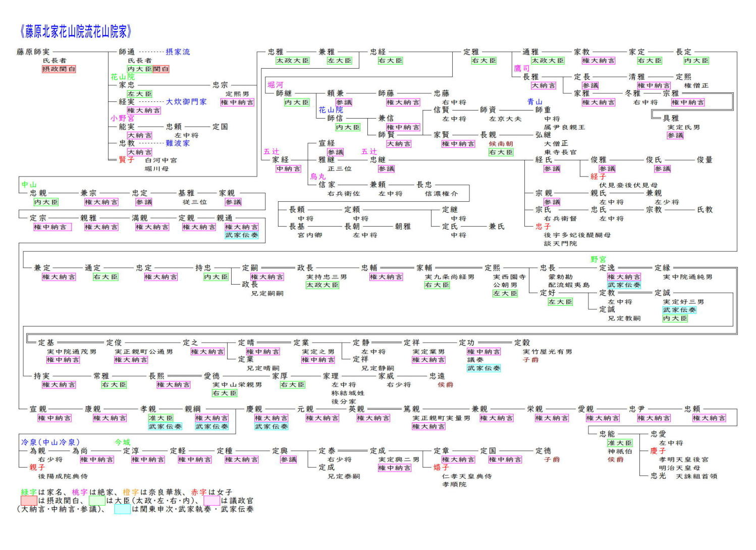Screen dimensions: 756x550
Task: Click the name 忠光 of 天誅組首領
Action: 658,476
